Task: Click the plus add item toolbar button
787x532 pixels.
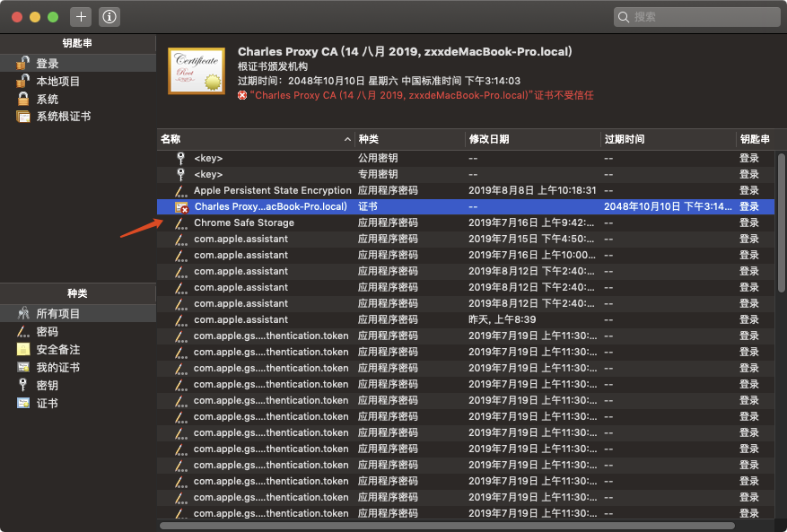Action: point(81,17)
